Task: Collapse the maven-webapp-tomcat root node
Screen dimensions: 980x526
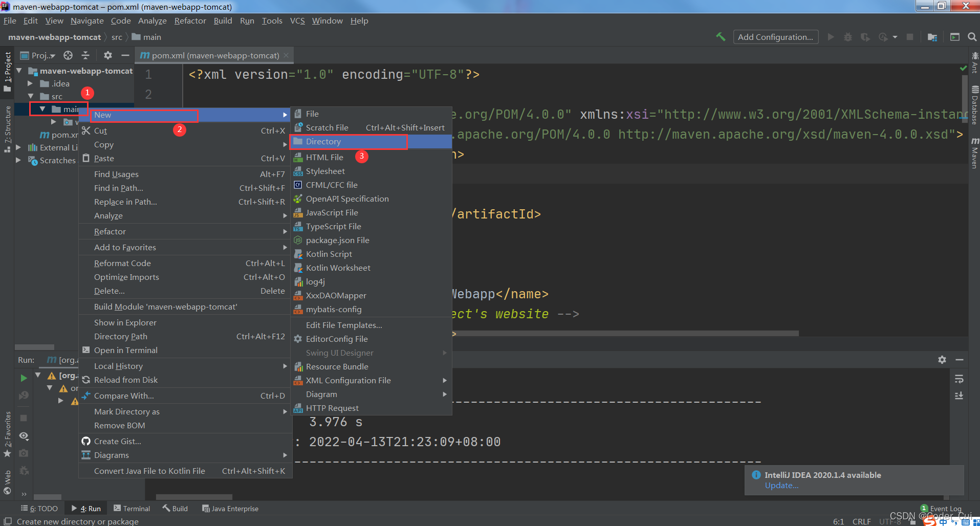Action: click(x=19, y=71)
